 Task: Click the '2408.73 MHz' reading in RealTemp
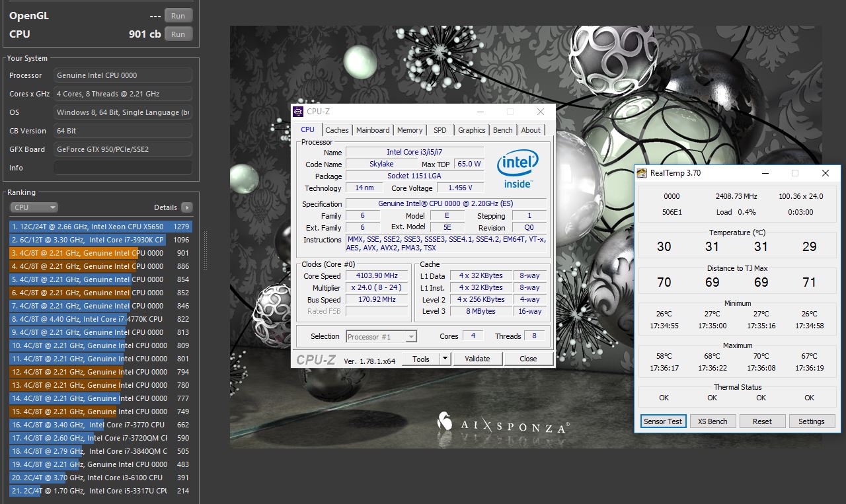[x=736, y=196]
